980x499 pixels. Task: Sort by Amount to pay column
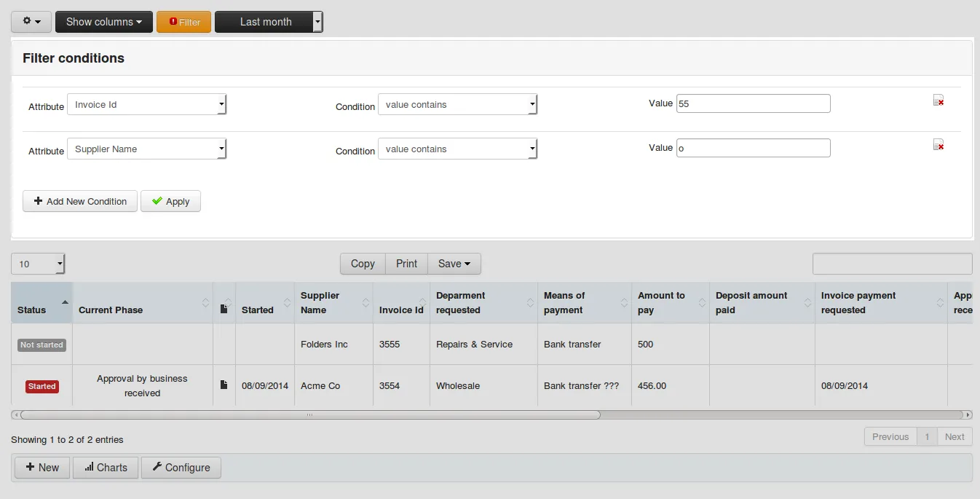click(671, 303)
